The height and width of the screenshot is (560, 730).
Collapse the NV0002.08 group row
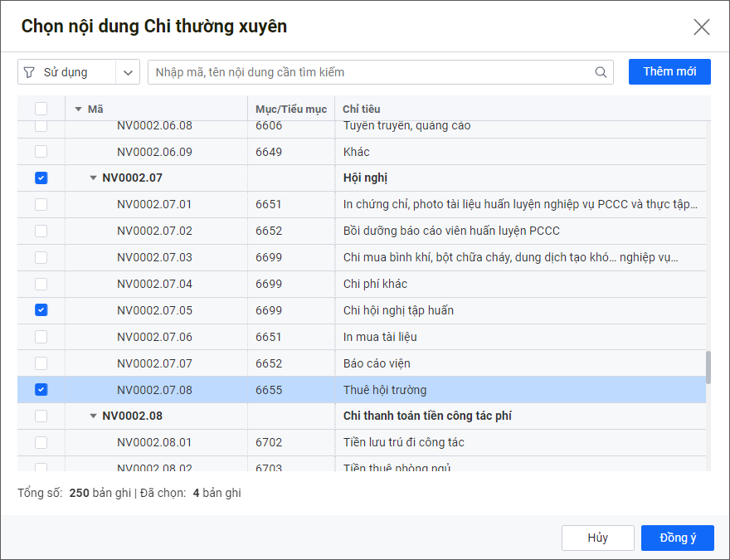click(x=93, y=416)
